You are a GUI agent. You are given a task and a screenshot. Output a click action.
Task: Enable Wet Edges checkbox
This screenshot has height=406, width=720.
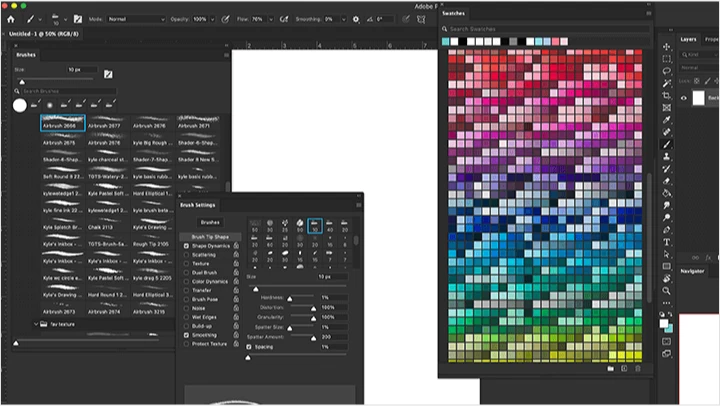pyautogui.click(x=186, y=317)
